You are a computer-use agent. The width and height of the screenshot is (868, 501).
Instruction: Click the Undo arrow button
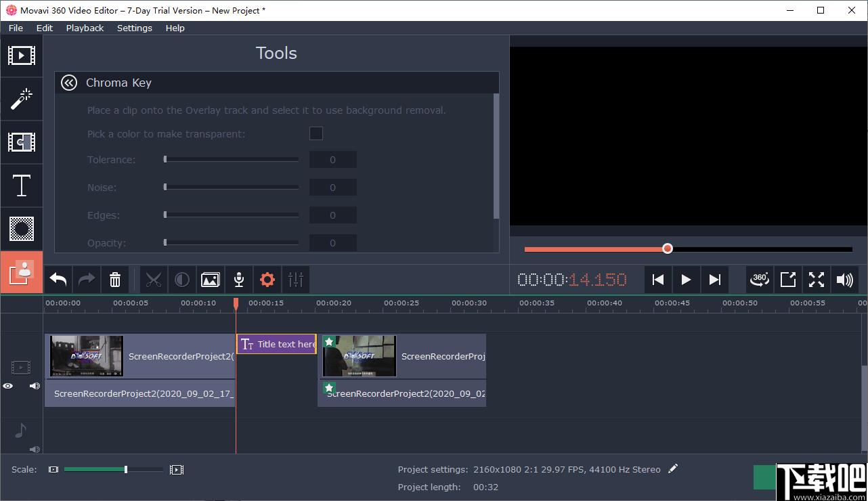click(x=58, y=280)
